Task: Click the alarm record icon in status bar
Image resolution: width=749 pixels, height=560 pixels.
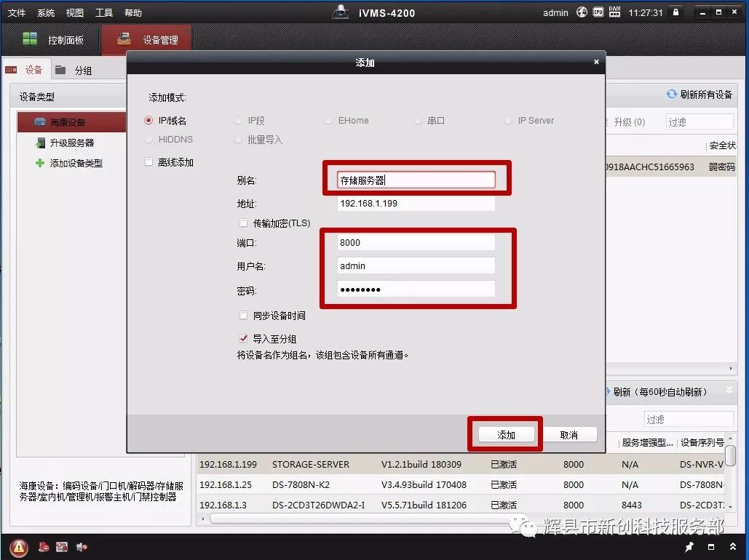Action: coord(44,547)
